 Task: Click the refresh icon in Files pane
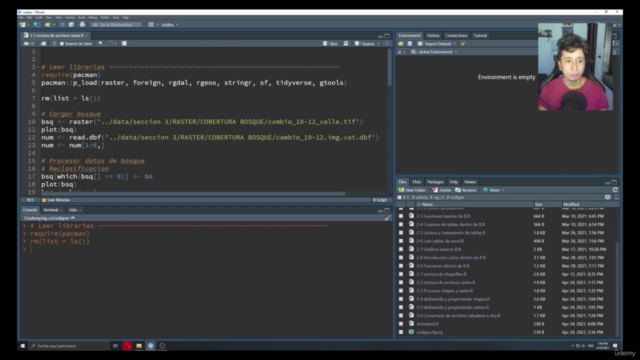[x=615, y=190]
